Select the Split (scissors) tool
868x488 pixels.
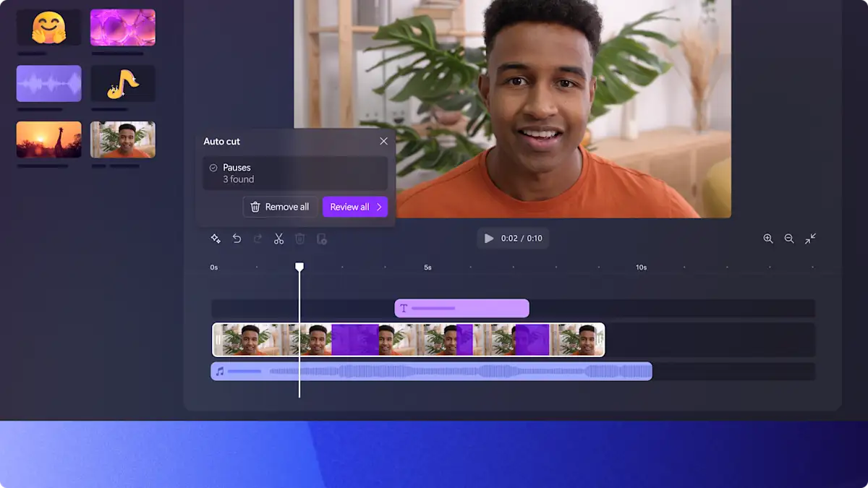tap(278, 239)
